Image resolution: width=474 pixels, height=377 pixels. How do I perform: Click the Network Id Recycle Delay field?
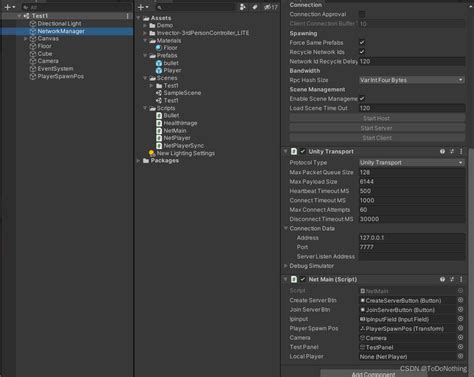click(412, 61)
